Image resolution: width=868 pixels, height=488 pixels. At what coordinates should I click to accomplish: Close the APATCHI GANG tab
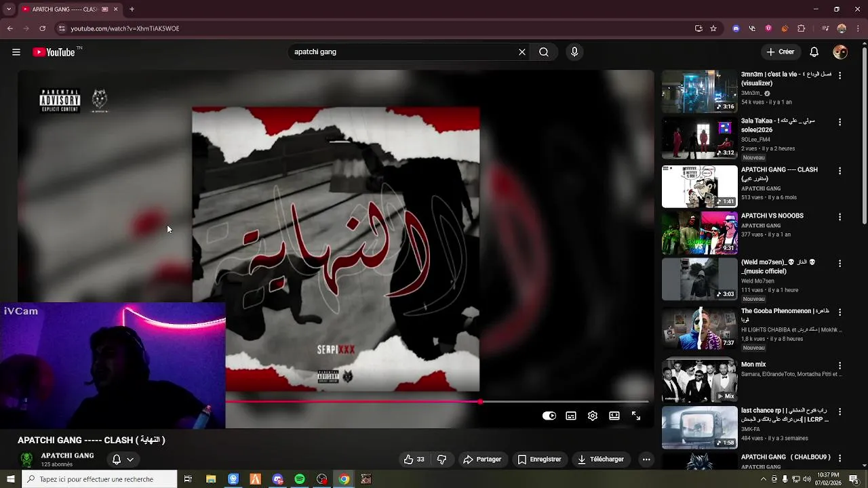[x=115, y=9]
